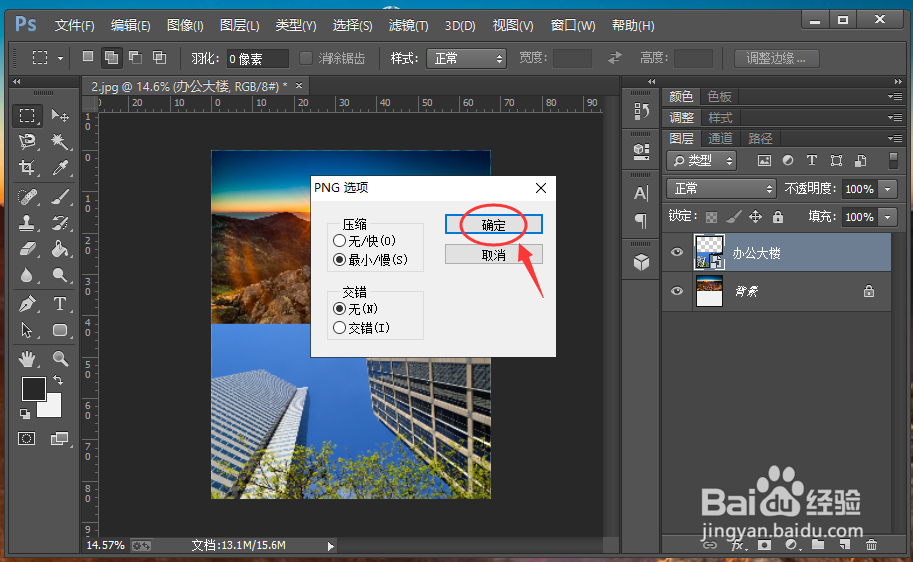Open the Color panel flyout menu
Viewport: 913px width, 562px height.
click(x=895, y=96)
